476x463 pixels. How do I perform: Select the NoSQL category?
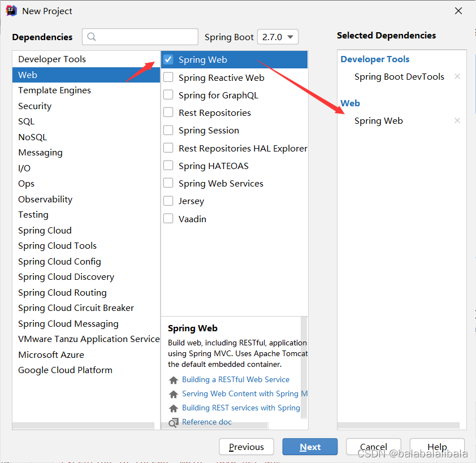[86, 137]
